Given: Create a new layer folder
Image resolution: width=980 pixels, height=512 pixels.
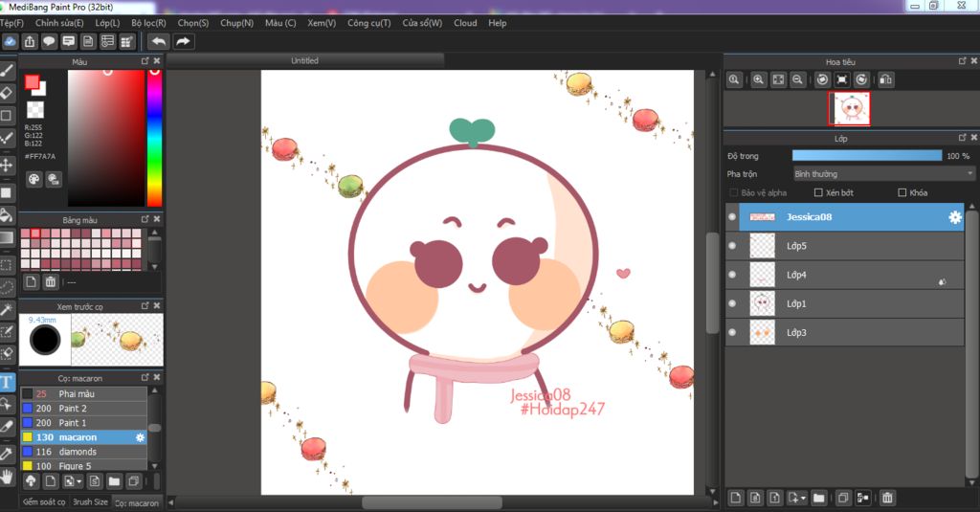Looking at the screenshot, I should (819, 498).
